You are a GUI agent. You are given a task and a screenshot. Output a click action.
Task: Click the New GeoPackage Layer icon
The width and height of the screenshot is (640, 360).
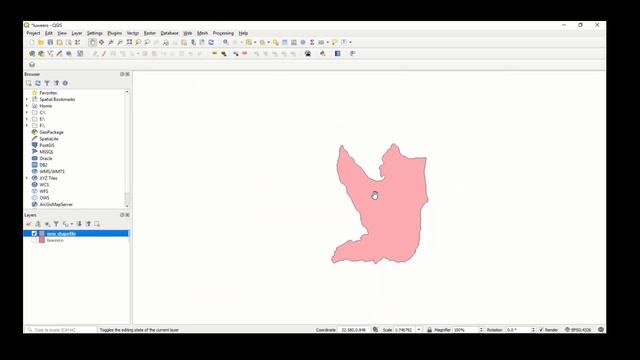click(x=41, y=53)
